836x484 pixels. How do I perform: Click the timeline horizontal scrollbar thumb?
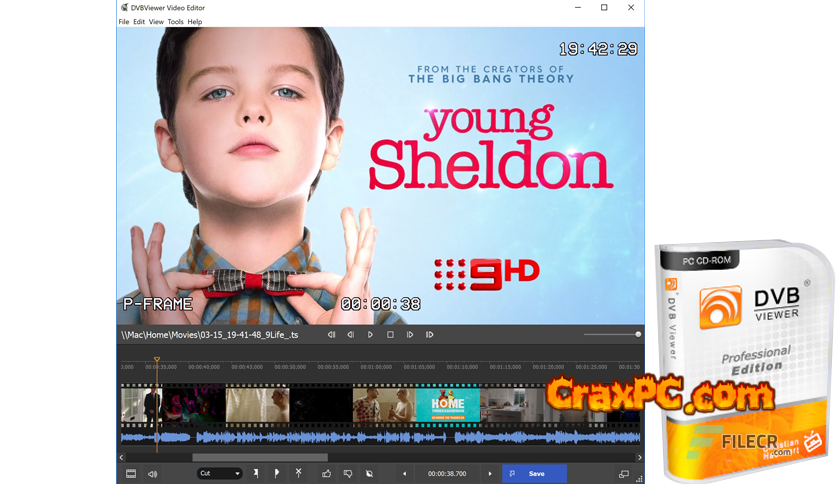(260, 457)
